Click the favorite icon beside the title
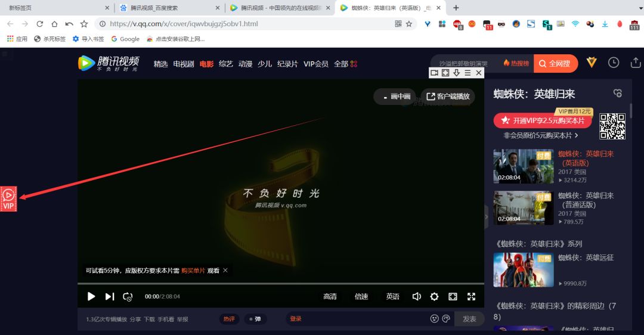 [618, 93]
